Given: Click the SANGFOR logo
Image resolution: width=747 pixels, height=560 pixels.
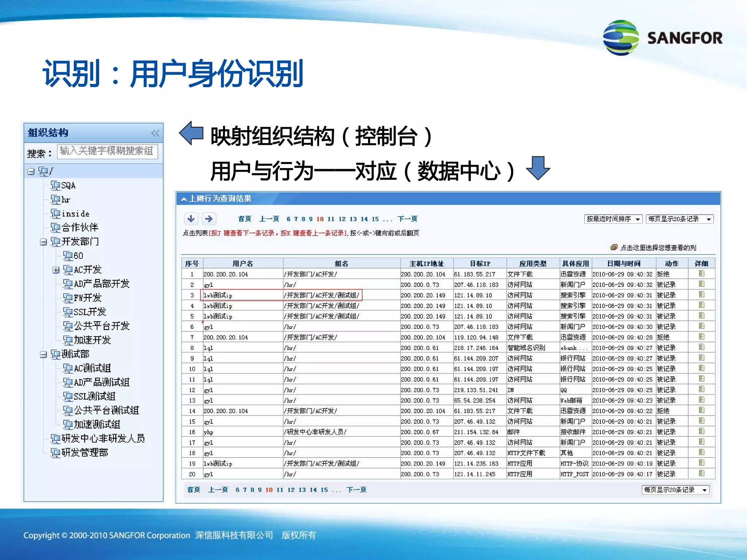Looking at the screenshot, I should [x=662, y=38].
